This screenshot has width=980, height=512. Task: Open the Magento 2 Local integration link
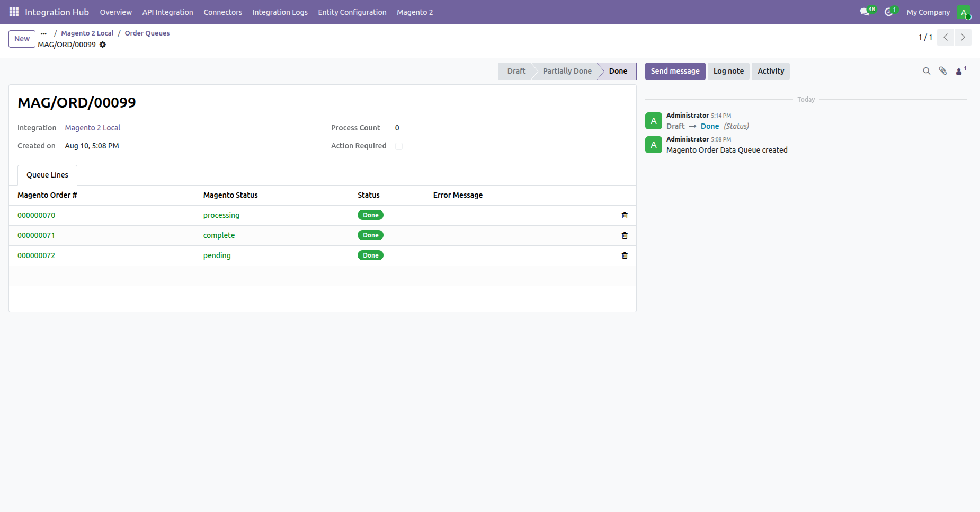[93, 128]
